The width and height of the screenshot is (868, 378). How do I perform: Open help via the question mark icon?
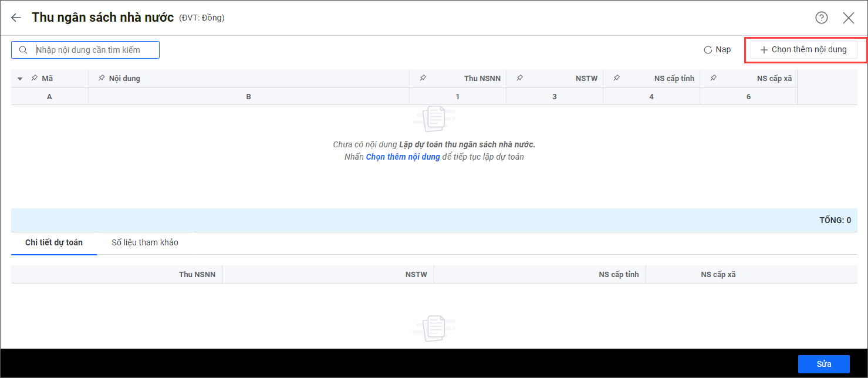(x=822, y=18)
